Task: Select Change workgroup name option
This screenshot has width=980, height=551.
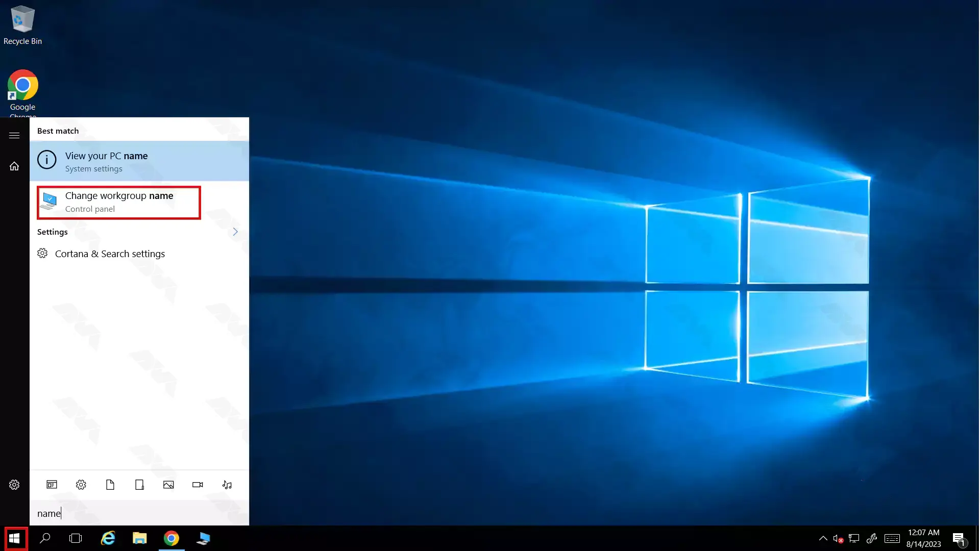Action: tap(119, 201)
